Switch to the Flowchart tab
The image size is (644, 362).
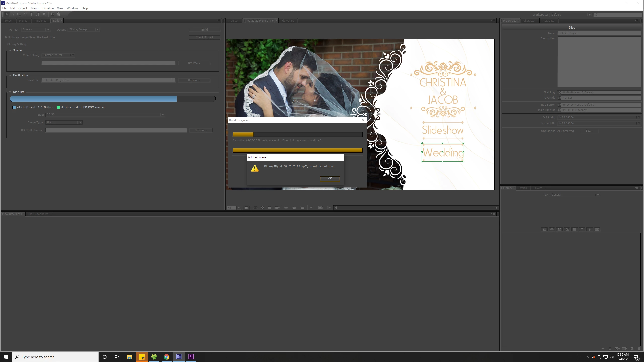click(x=288, y=21)
